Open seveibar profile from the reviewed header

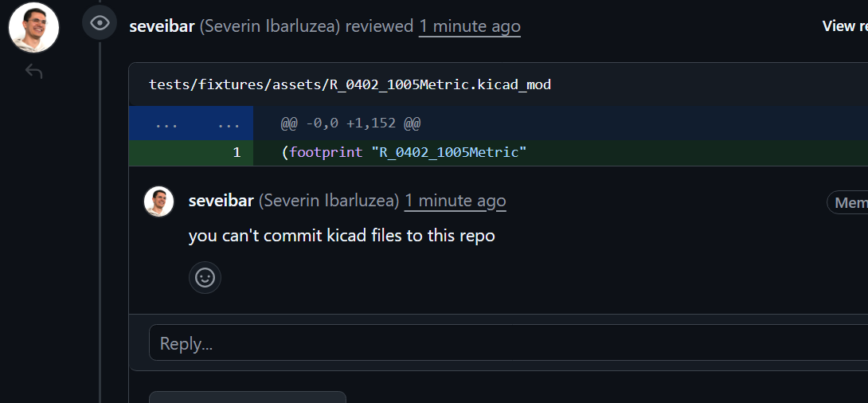[162, 26]
